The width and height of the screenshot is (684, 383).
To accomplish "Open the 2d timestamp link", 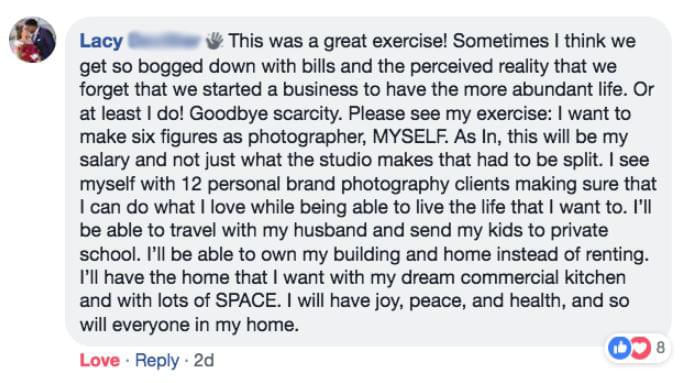I will pos(204,360).
